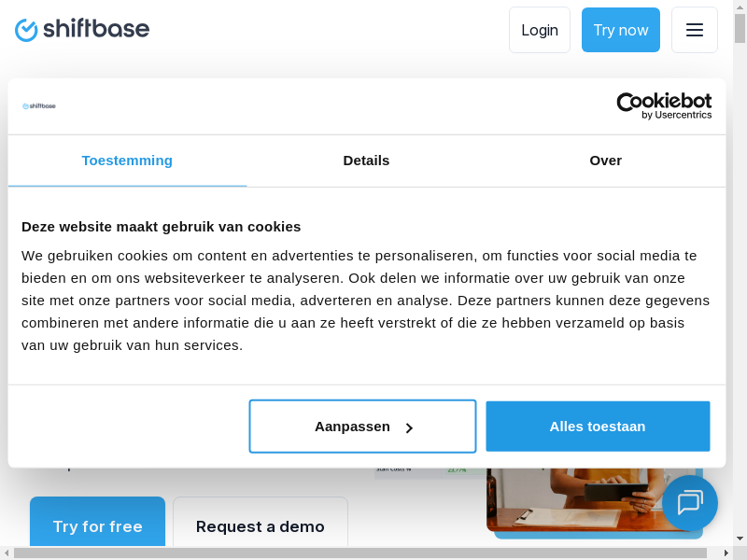The height and width of the screenshot is (560, 747).
Task: Accept all cookies with Alles toestaan
Action: [598, 427]
